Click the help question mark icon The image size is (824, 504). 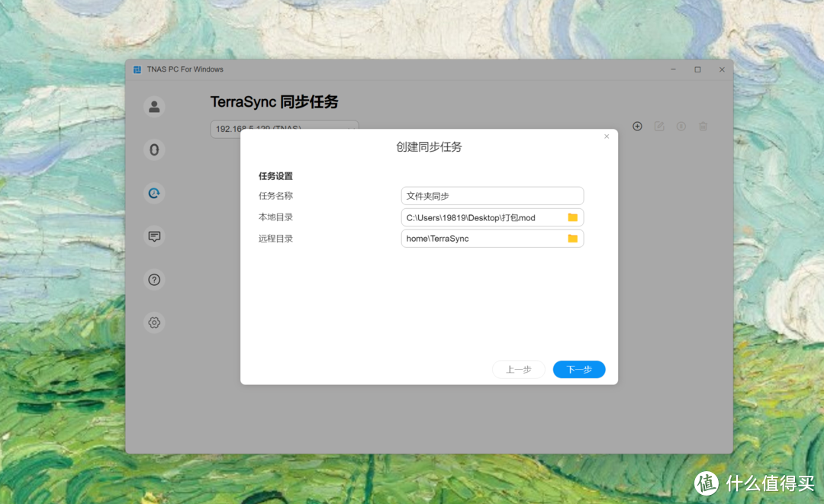point(154,280)
